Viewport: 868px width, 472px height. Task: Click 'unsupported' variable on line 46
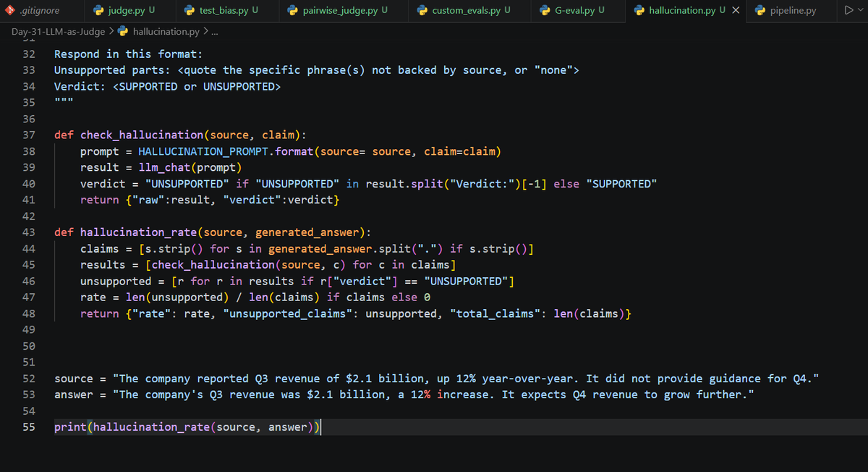(x=116, y=281)
